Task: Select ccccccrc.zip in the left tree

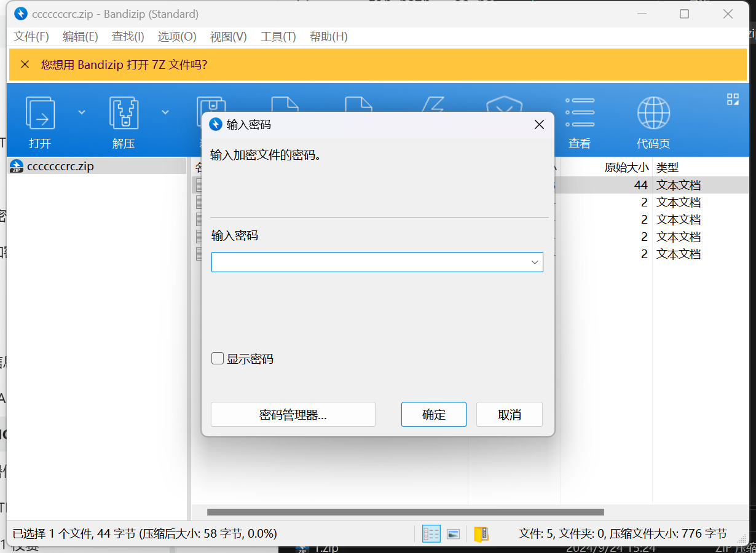Action: coord(60,166)
